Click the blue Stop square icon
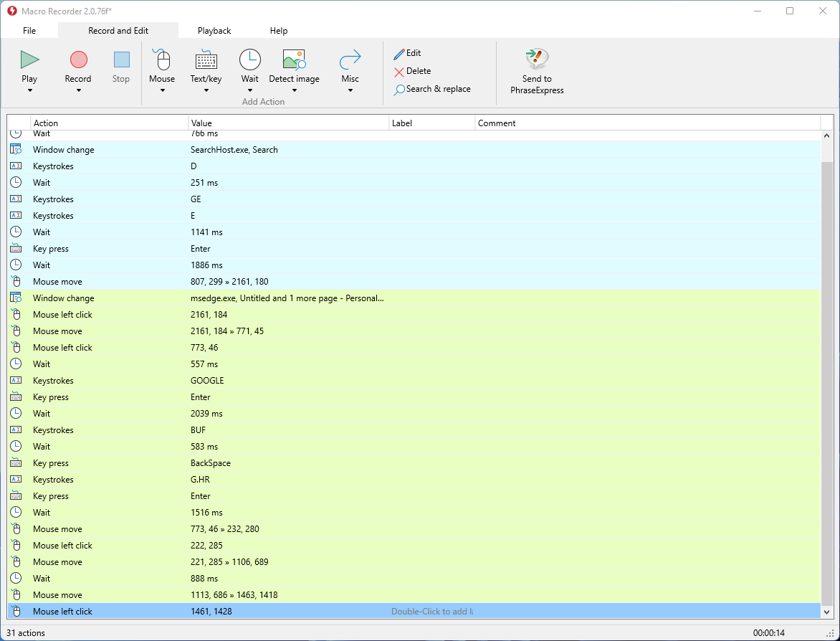 pyautogui.click(x=122, y=59)
